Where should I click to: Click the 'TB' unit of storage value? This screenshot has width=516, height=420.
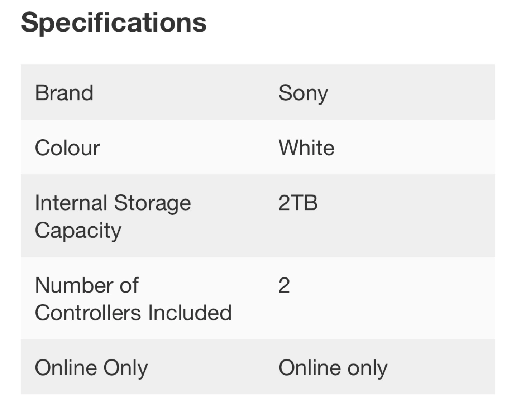coord(304,203)
